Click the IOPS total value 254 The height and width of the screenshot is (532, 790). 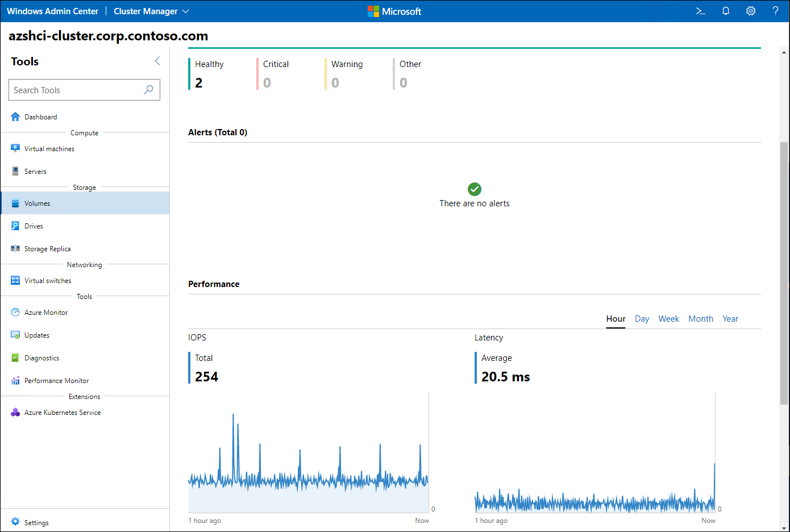(207, 377)
